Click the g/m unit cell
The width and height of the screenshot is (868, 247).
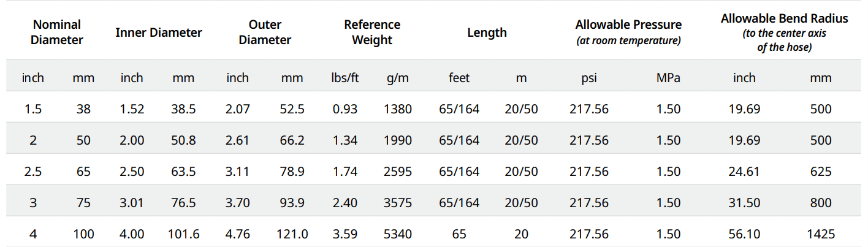click(398, 78)
